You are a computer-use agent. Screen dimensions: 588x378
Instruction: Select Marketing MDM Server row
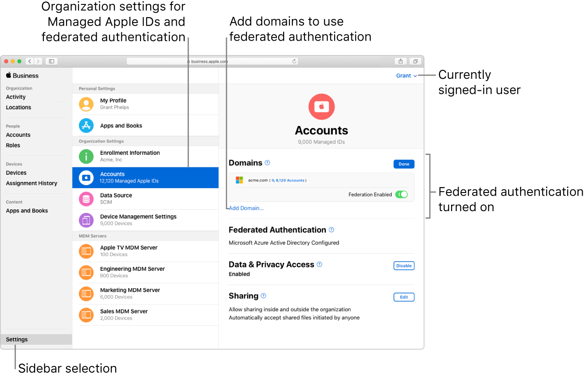coord(145,293)
